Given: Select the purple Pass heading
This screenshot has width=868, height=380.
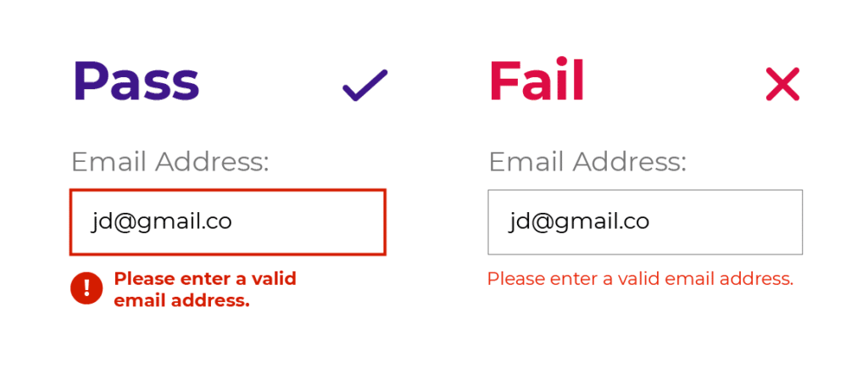Looking at the screenshot, I should pos(136,81).
